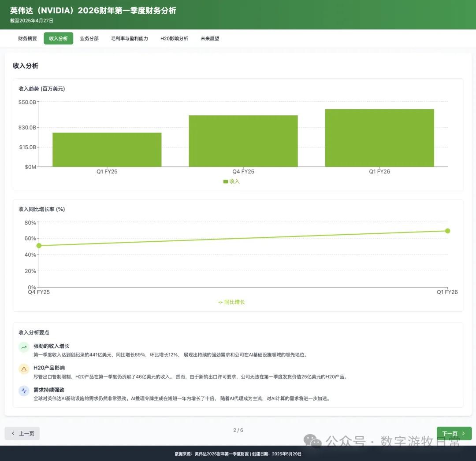This screenshot has height=461, width=476.
Task: Go to next page with 下一页
Action: click(x=454, y=434)
